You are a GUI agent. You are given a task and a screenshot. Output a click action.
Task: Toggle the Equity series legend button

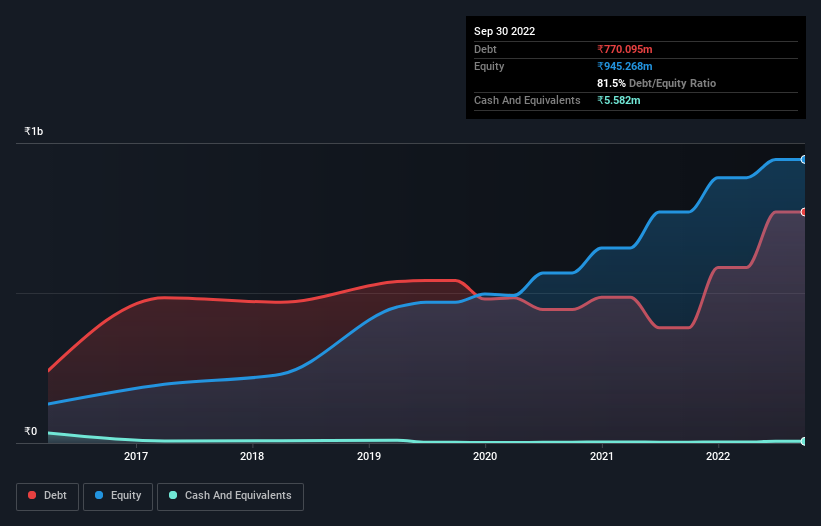pos(118,496)
